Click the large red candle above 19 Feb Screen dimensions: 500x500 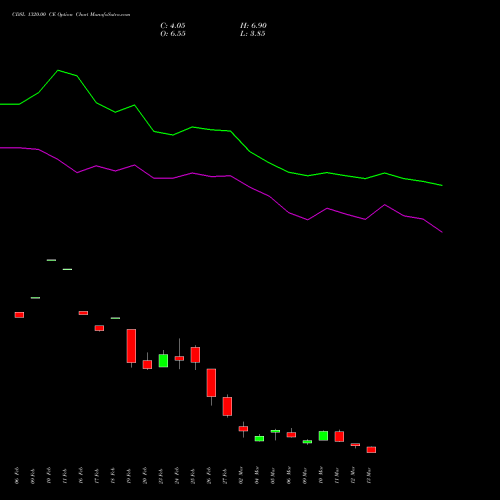[131, 346]
